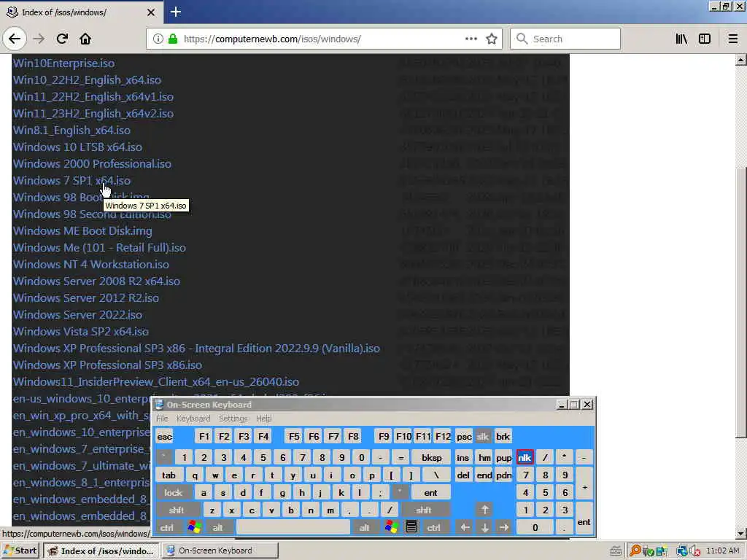747x560 pixels.
Task: Click the keyboard icon near the system tray
Action: [616, 551]
